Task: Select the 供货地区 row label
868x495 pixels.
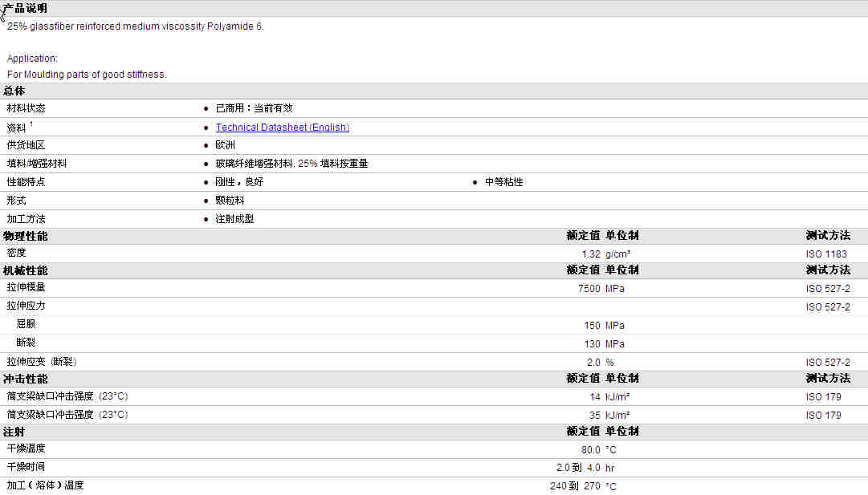Action: (x=26, y=145)
